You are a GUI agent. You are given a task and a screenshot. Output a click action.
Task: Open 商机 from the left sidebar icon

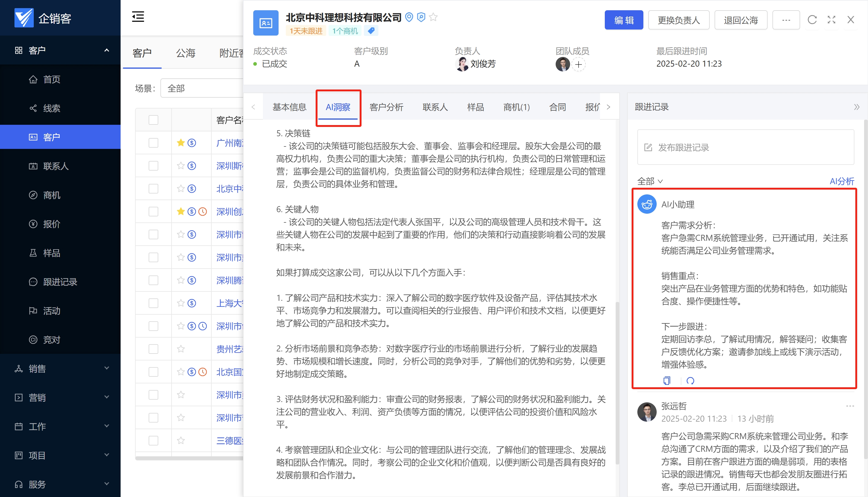33,195
